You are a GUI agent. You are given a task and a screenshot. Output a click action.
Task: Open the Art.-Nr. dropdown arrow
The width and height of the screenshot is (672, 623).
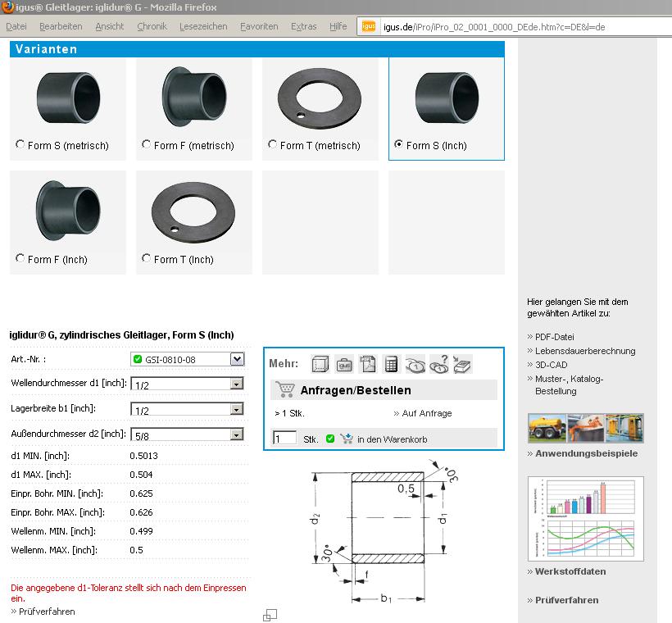237,359
